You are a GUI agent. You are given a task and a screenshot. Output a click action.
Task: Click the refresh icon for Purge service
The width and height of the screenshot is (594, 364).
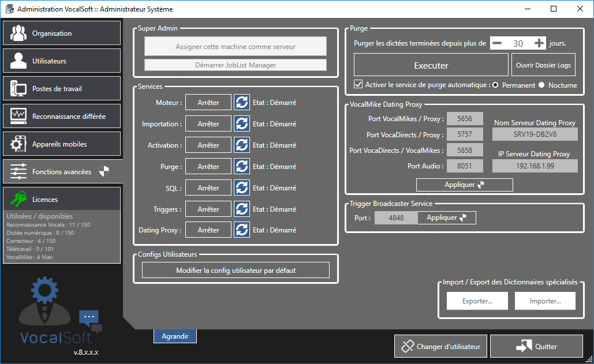(x=242, y=167)
